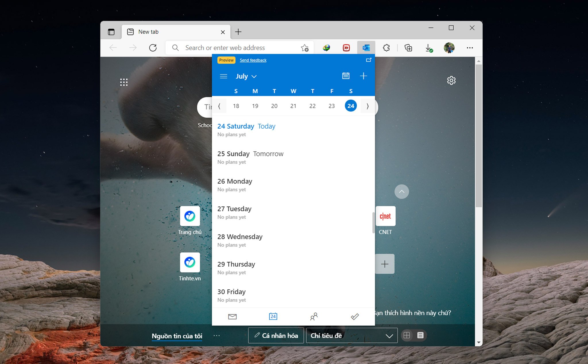Viewport: 588px width, 364px height.
Task: Click the Cá nhân hóa button
Action: click(276, 335)
